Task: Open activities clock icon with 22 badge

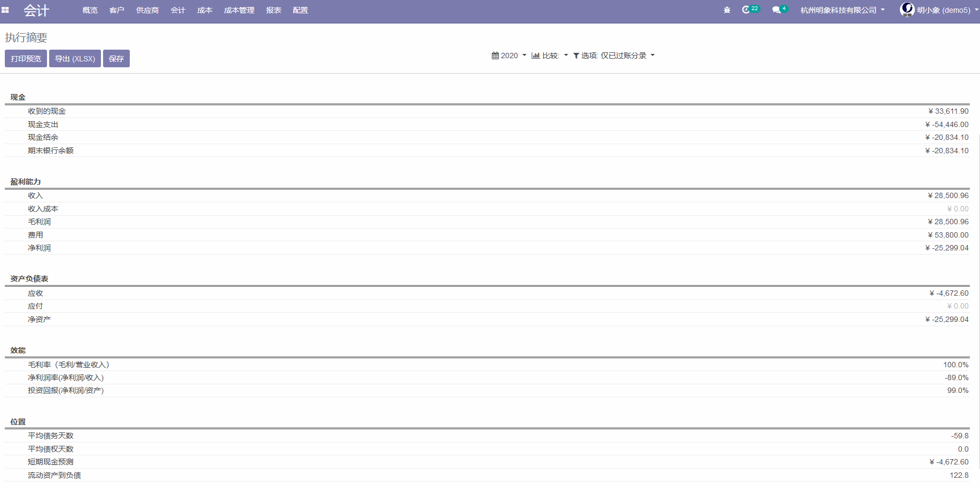Action: [x=750, y=10]
